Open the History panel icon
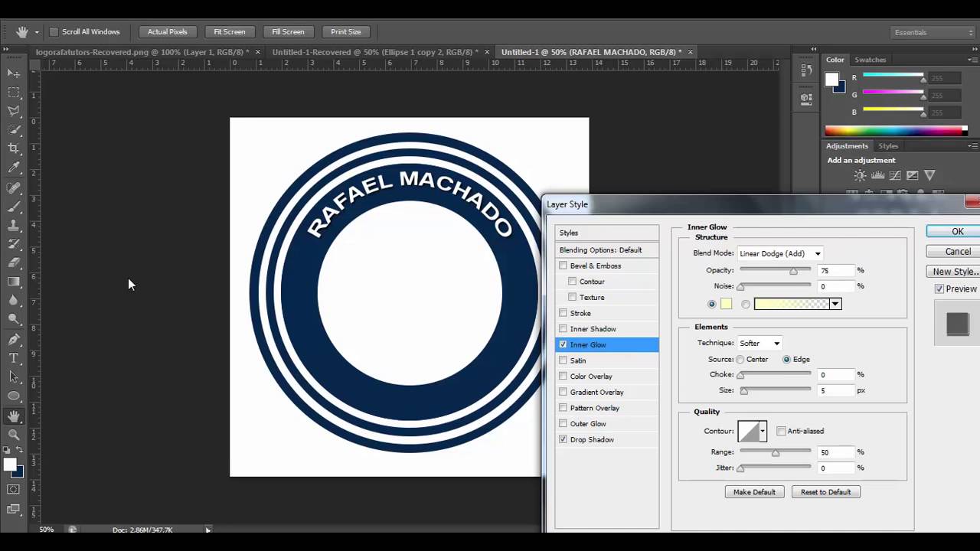The image size is (980, 551). pyautogui.click(x=806, y=70)
